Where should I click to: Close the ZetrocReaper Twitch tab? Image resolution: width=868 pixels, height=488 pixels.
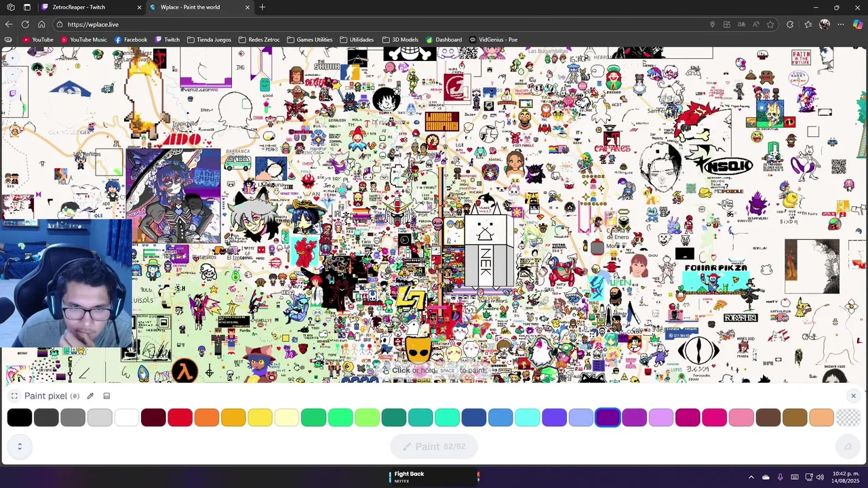pyautogui.click(x=140, y=7)
